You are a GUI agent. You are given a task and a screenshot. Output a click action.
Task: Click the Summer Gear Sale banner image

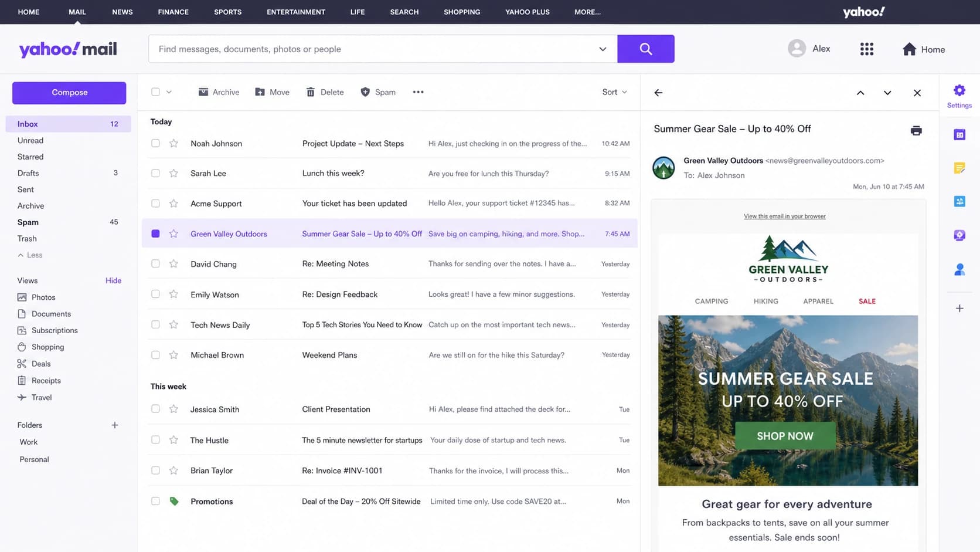[x=788, y=401]
